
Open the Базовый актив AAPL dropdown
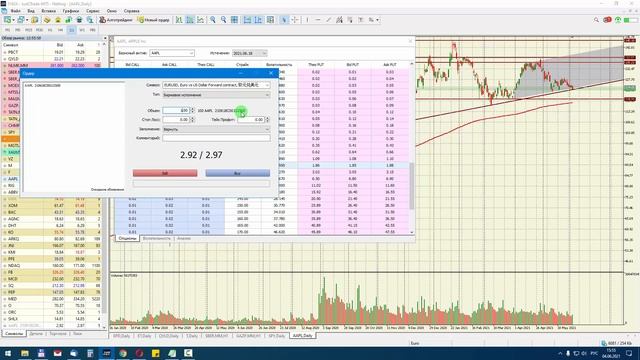point(172,53)
